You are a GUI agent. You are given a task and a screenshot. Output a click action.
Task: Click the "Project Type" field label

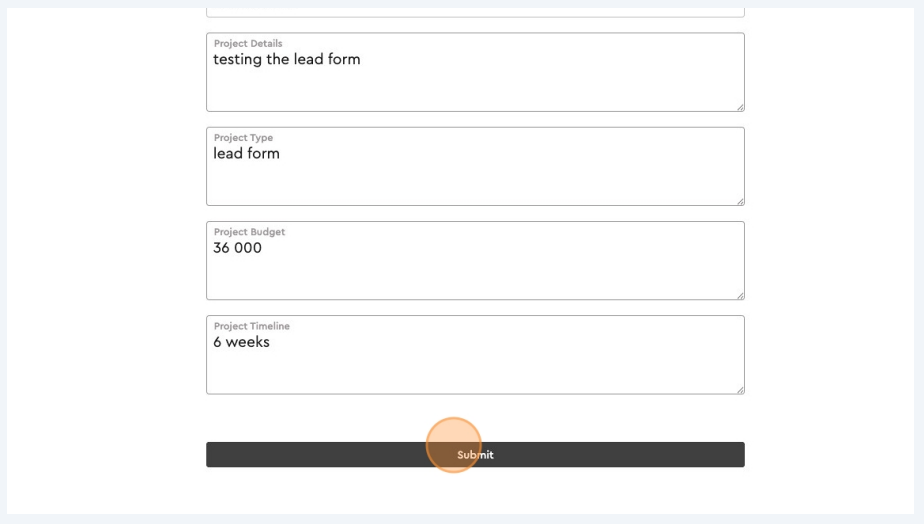coord(243,138)
